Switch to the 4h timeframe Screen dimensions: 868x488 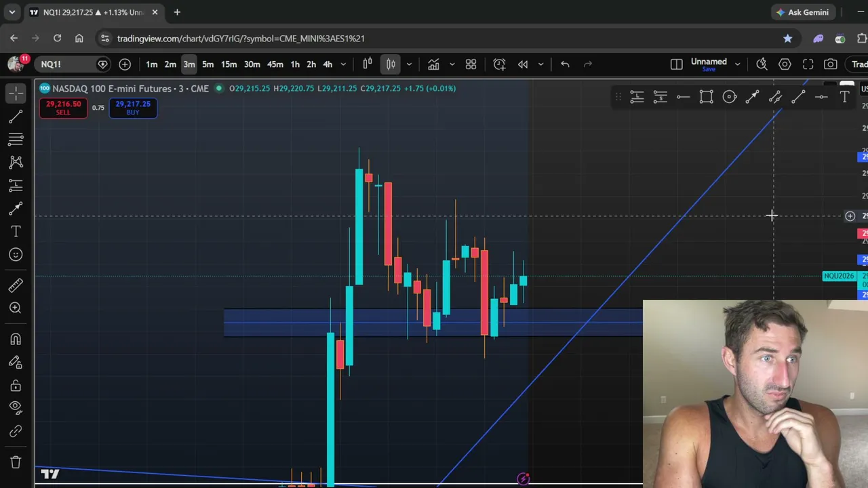(x=328, y=64)
